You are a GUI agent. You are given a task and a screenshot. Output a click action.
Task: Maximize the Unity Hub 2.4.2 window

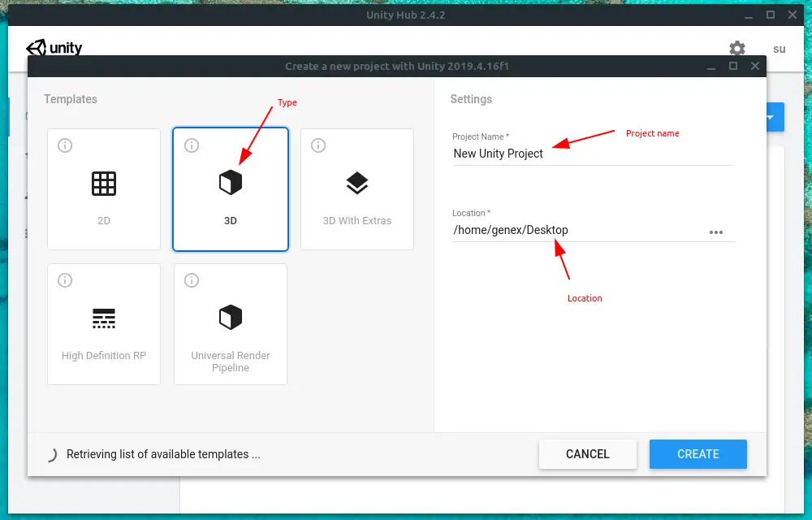pos(771,15)
